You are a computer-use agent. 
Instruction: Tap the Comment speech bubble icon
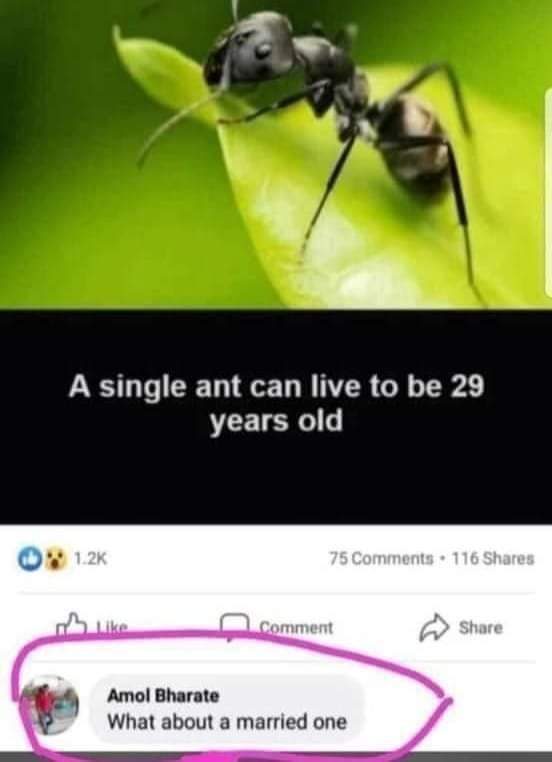point(235,627)
